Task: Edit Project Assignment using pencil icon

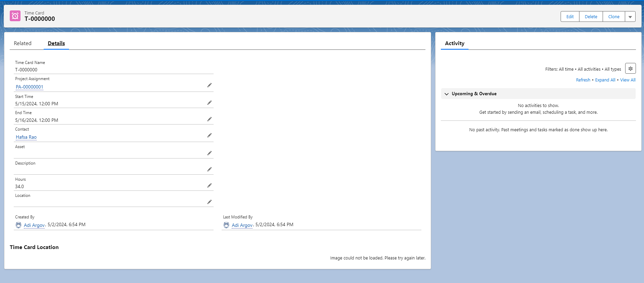Action: (x=209, y=85)
